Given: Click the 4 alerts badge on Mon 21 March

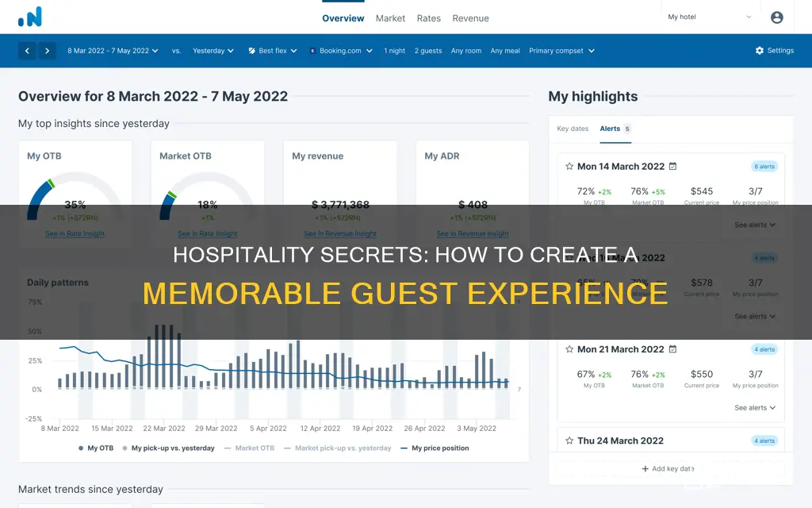Looking at the screenshot, I should tap(764, 349).
